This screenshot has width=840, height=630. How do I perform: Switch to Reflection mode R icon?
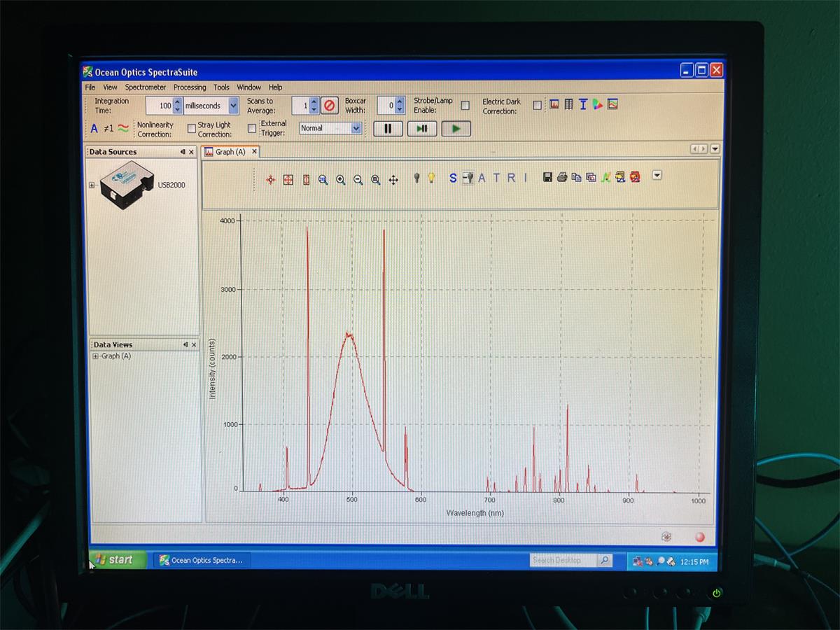tap(511, 178)
